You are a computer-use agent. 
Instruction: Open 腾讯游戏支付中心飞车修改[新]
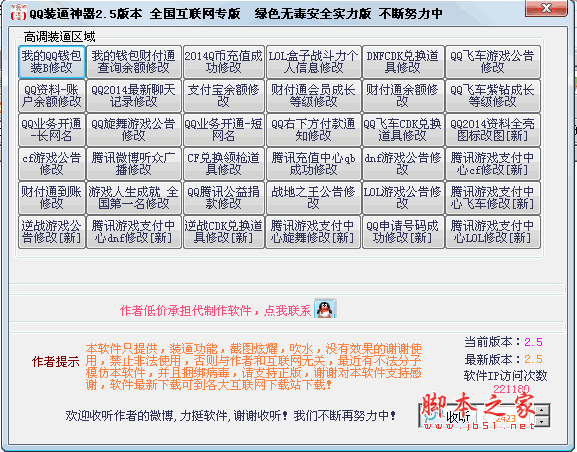pyautogui.click(x=492, y=198)
